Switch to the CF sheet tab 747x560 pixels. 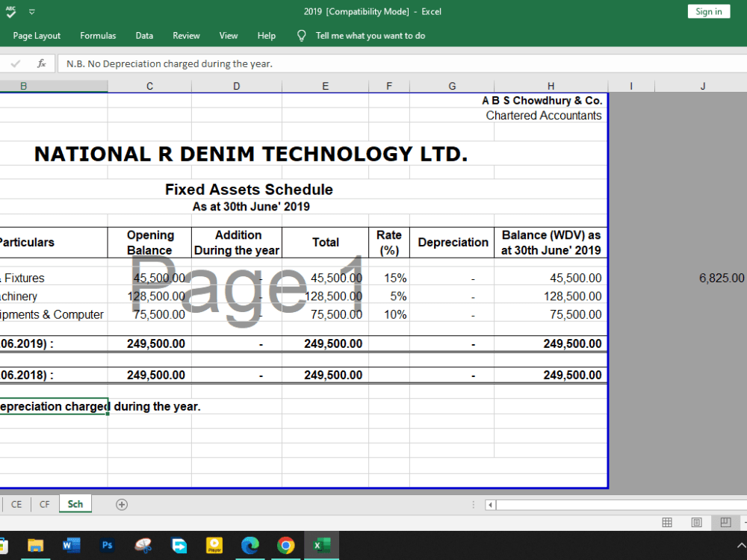[x=44, y=504]
